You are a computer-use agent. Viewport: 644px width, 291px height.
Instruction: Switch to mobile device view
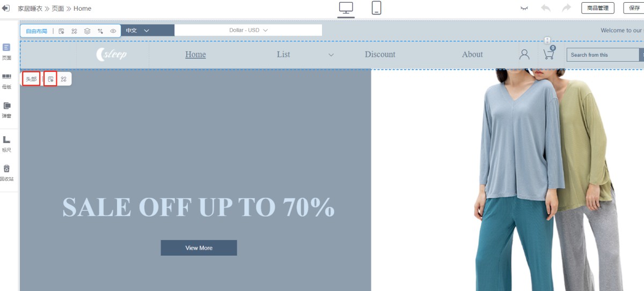(376, 8)
